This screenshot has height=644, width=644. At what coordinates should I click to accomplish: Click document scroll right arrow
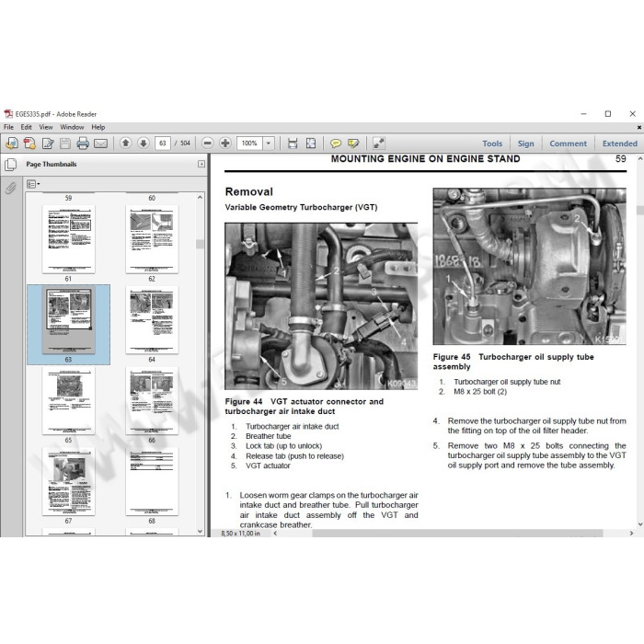631,533
